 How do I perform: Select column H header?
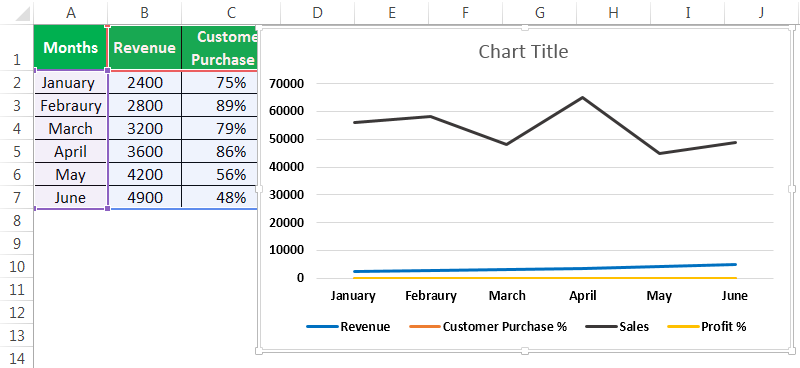[x=613, y=12]
